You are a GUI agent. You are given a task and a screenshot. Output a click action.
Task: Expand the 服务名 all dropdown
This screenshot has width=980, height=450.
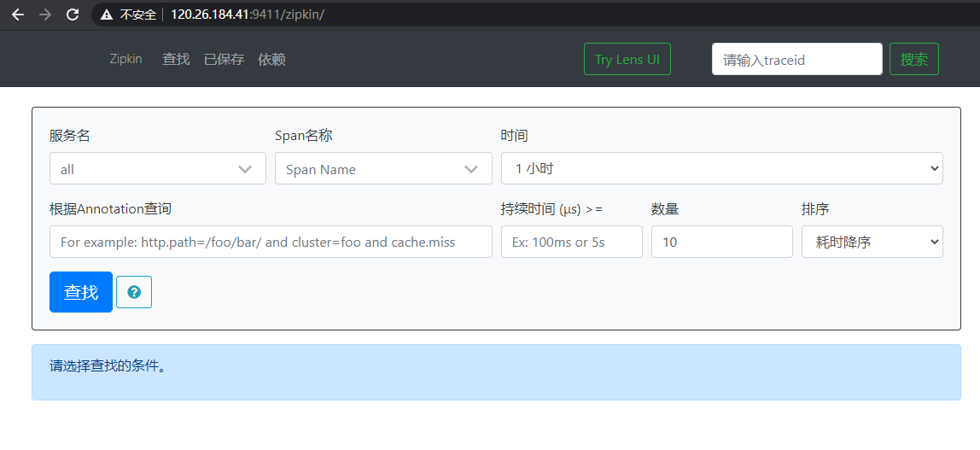(157, 169)
